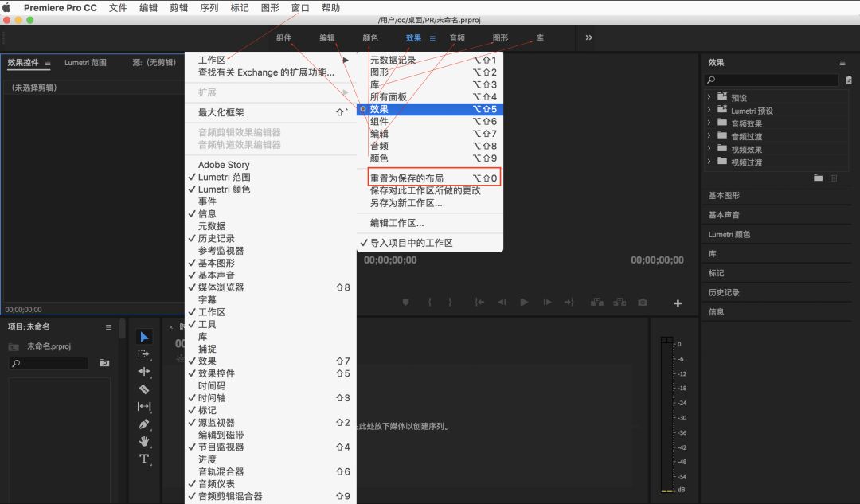Select the 效果 workspace radio item in submenu
This screenshot has width=860, height=504.
click(430, 109)
